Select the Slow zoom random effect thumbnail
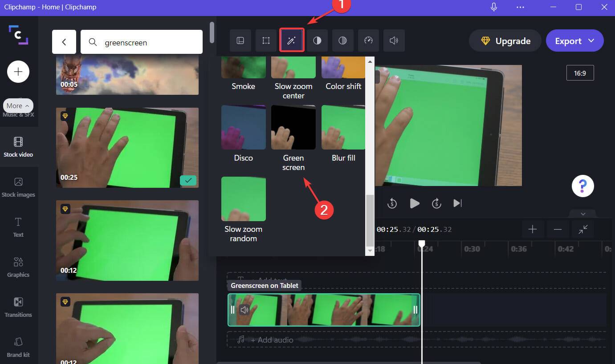The image size is (615, 364). [243, 198]
